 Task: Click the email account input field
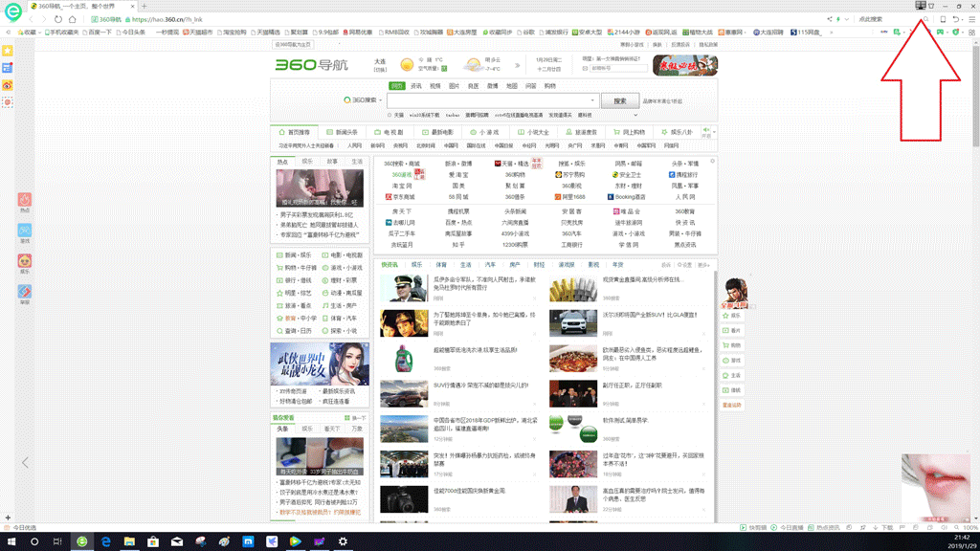click(617, 68)
